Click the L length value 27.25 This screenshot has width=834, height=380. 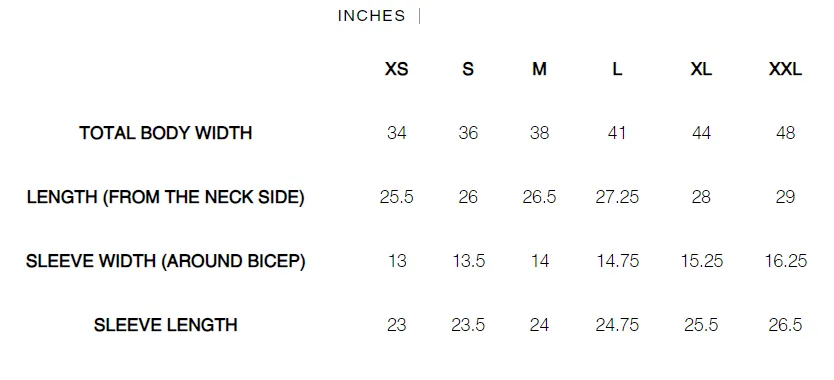click(x=617, y=197)
